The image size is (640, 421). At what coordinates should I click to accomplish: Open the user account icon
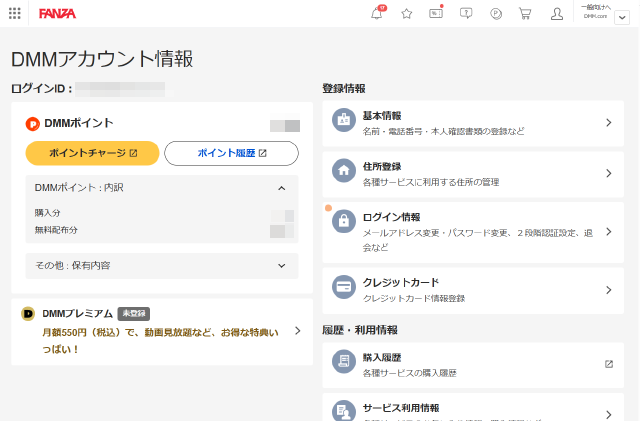(x=557, y=14)
